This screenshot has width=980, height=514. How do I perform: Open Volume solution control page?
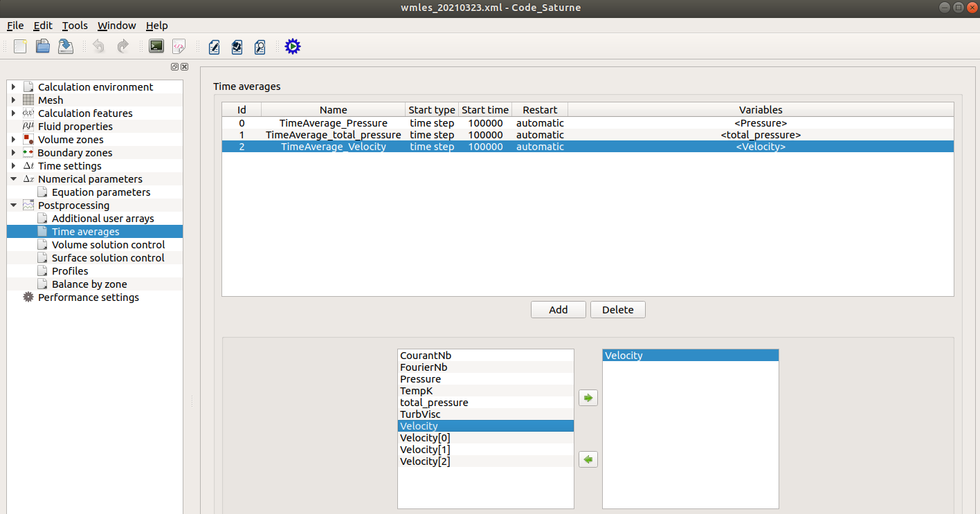pos(108,245)
